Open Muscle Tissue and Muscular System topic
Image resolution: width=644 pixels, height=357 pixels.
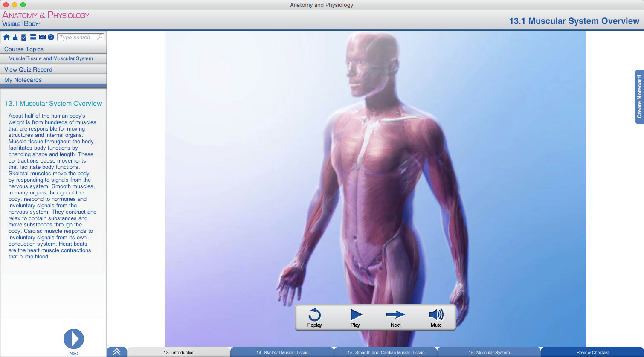point(53,58)
